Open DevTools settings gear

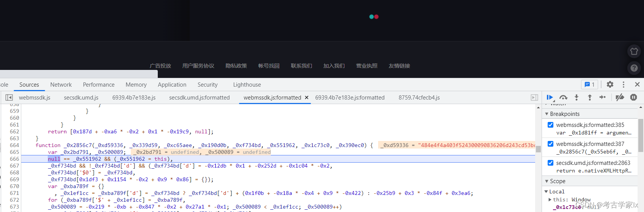610,84
